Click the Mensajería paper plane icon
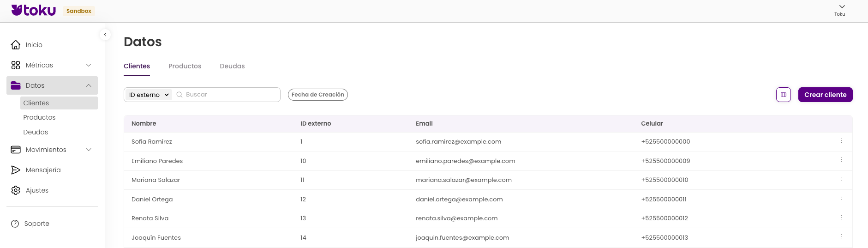The image size is (868, 248). coord(16,170)
